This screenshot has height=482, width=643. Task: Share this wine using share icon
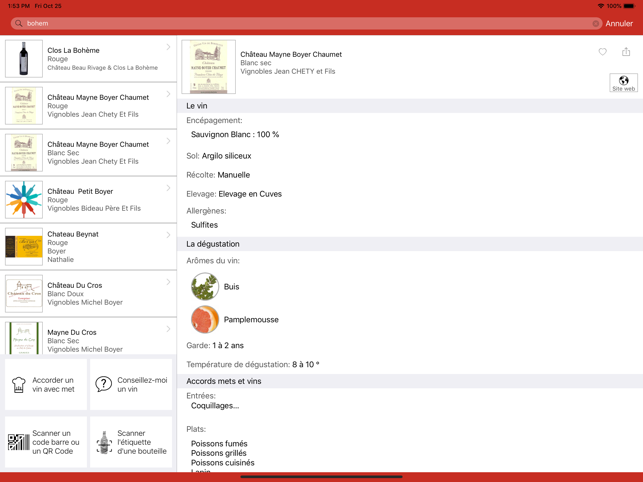coord(626,52)
